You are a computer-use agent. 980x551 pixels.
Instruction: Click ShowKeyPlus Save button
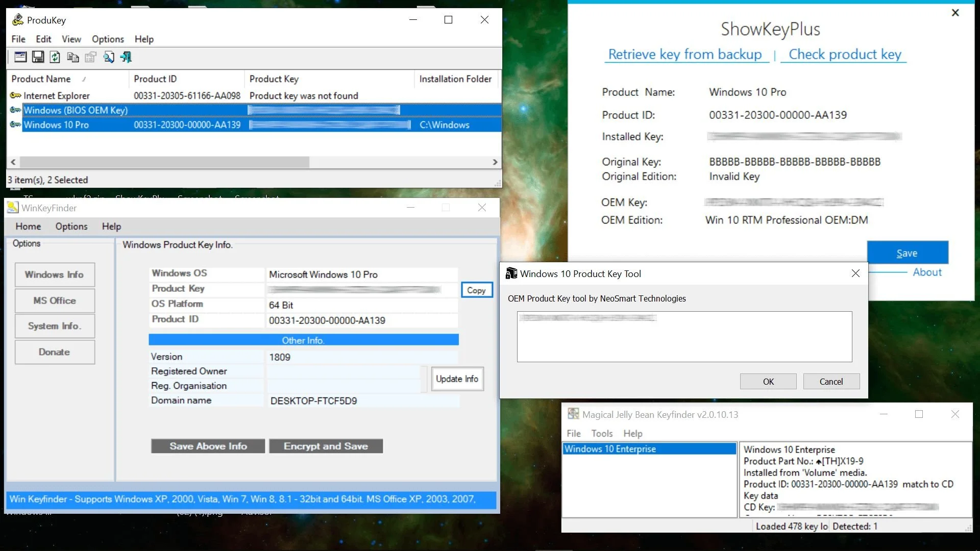pyautogui.click(x=906, y=253)
